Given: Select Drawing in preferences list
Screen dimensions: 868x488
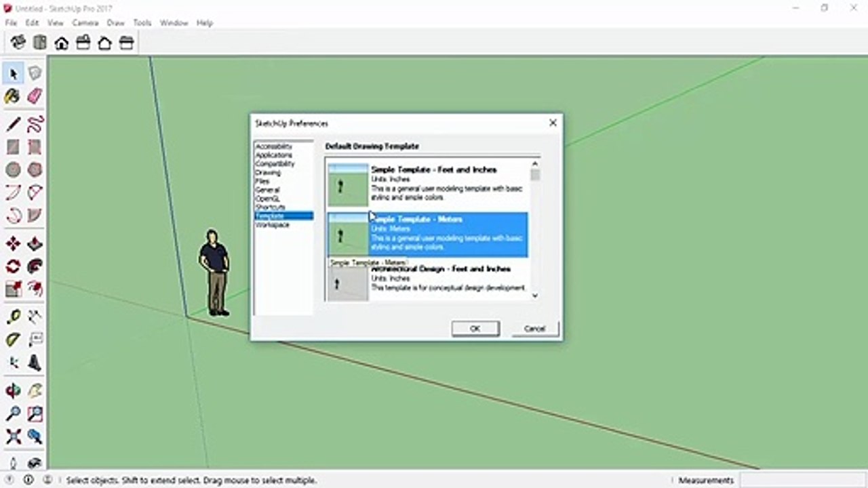Looking at the screenshot, I should [x=268, y=173].
